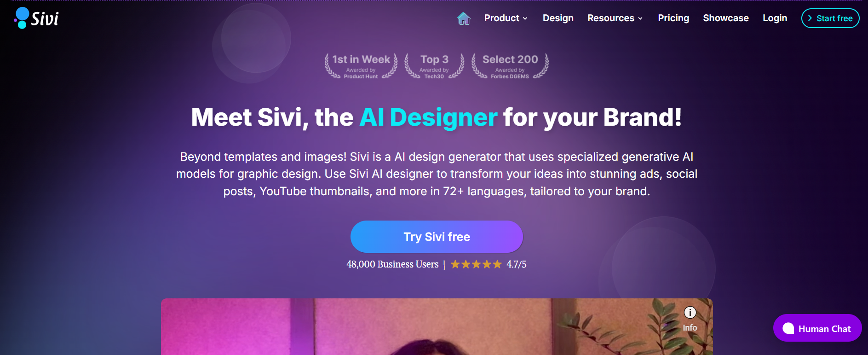Click the five-star rating icons
The width and height of the screenshot is (868, 355).
pyautogui.click(x=476, y=264)
